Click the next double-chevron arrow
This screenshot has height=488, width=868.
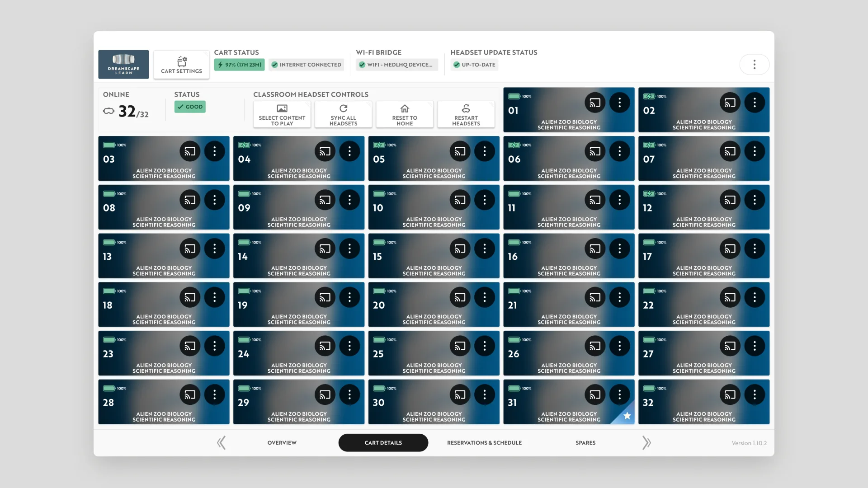pyautogui.click(x=646, y=443)
